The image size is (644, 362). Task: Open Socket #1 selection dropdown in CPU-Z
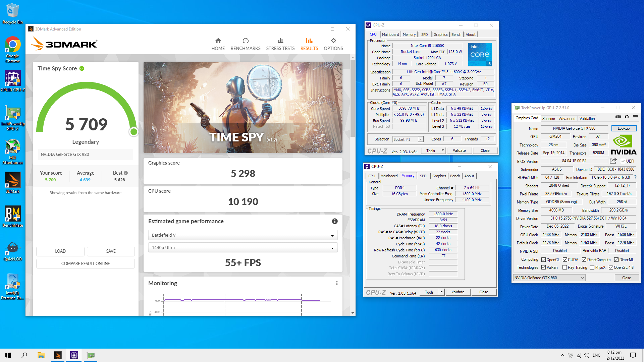coord(408,139)
